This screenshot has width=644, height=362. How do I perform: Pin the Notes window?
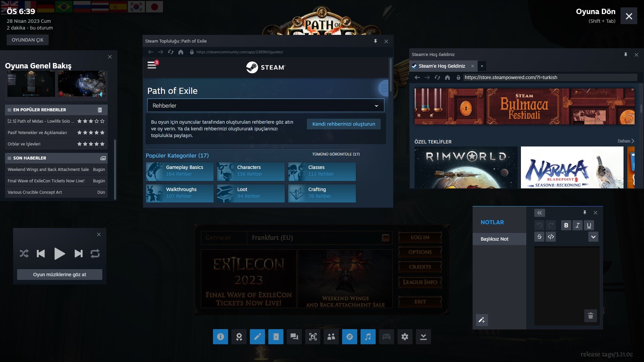[585, 213]
